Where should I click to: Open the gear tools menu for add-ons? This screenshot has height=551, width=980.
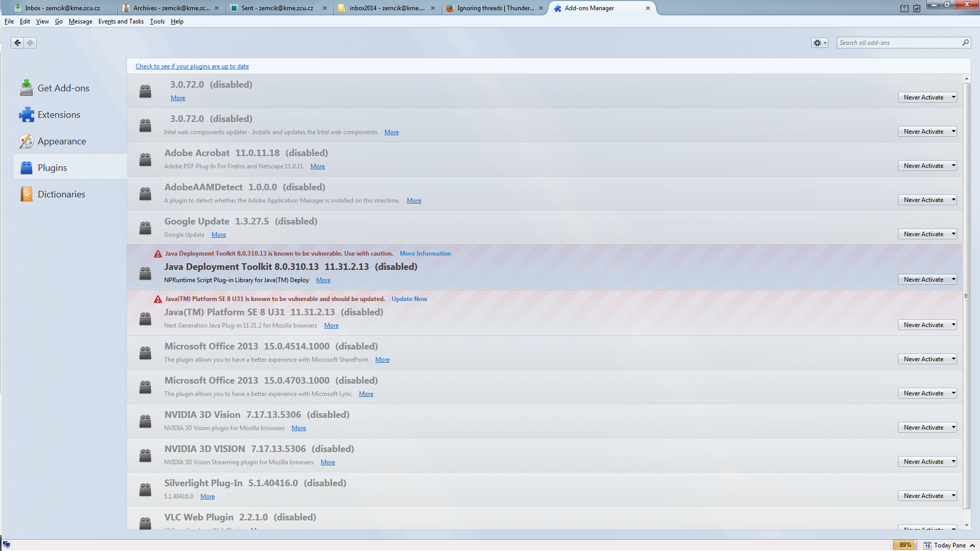coord(819,43)
